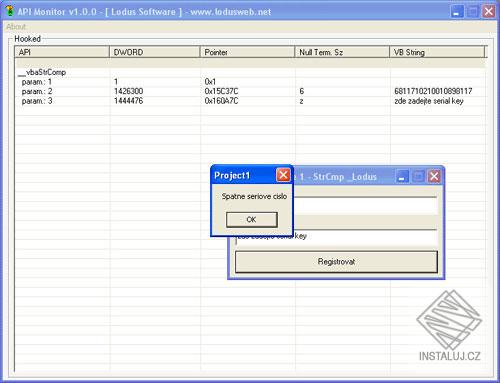
Task: Click DWORD value 1444476
Action: pos(129,101)
